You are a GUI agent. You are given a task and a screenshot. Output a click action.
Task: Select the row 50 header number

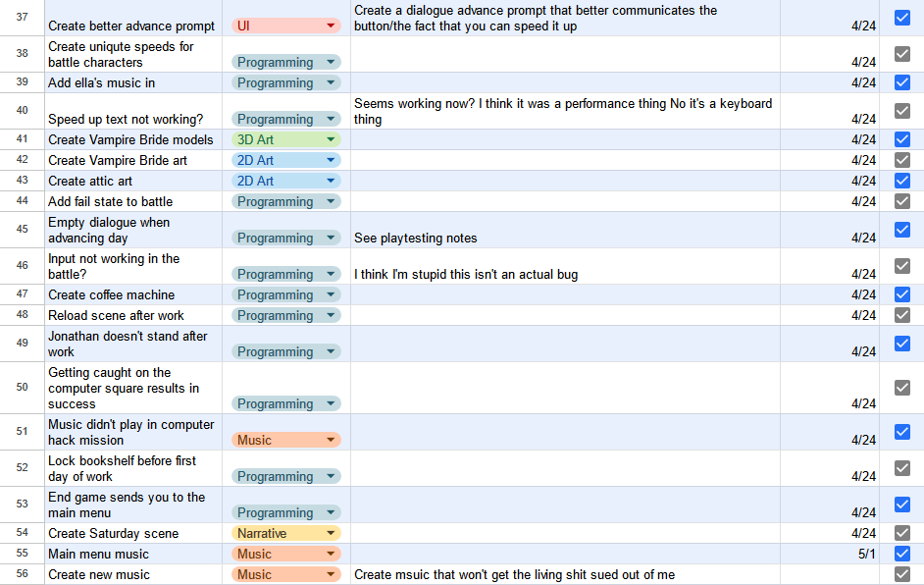point(22,388)
